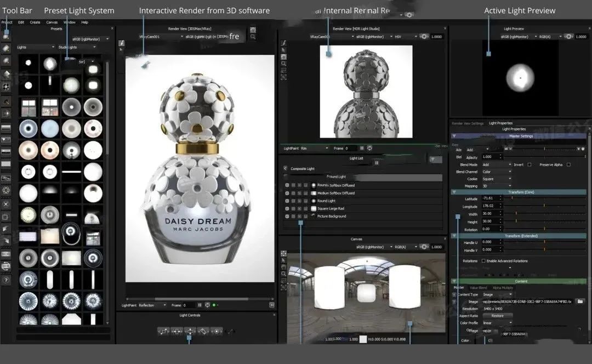
Task: Open the help question-mark icon in toolbar
Action: coord(6,280)
